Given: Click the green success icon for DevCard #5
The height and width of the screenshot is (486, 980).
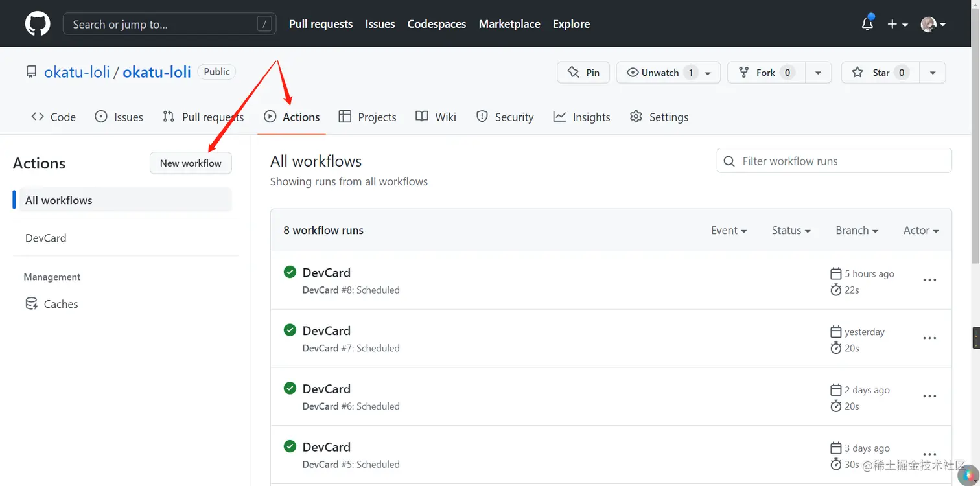Looking at the screenshot, I should point(290,446).
